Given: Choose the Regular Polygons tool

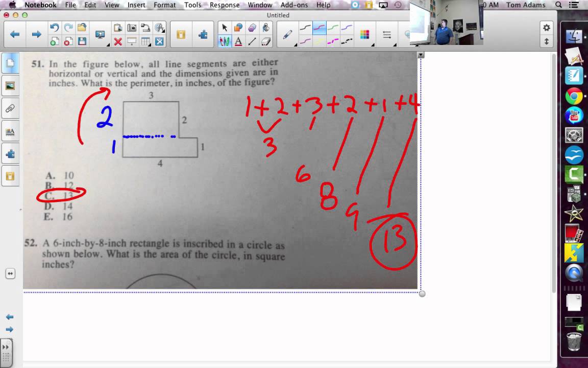Looking at the screenshot, I should [x=252, y=28].
